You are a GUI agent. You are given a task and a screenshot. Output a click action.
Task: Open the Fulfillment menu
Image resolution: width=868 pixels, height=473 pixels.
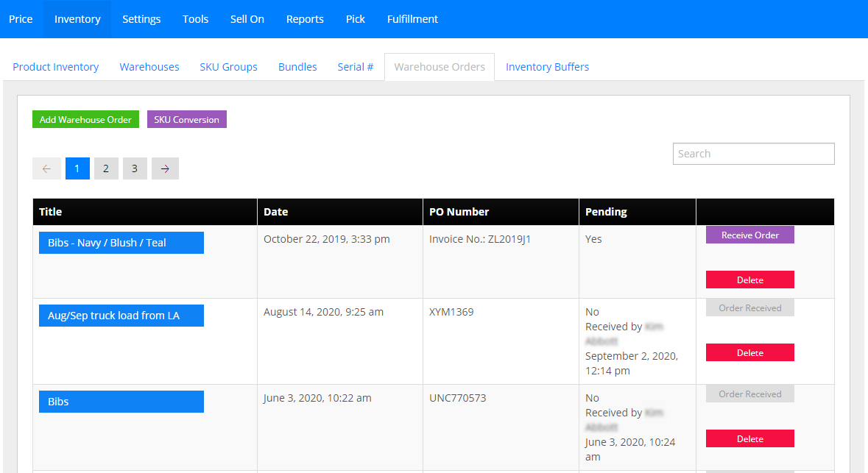[412, 19]
